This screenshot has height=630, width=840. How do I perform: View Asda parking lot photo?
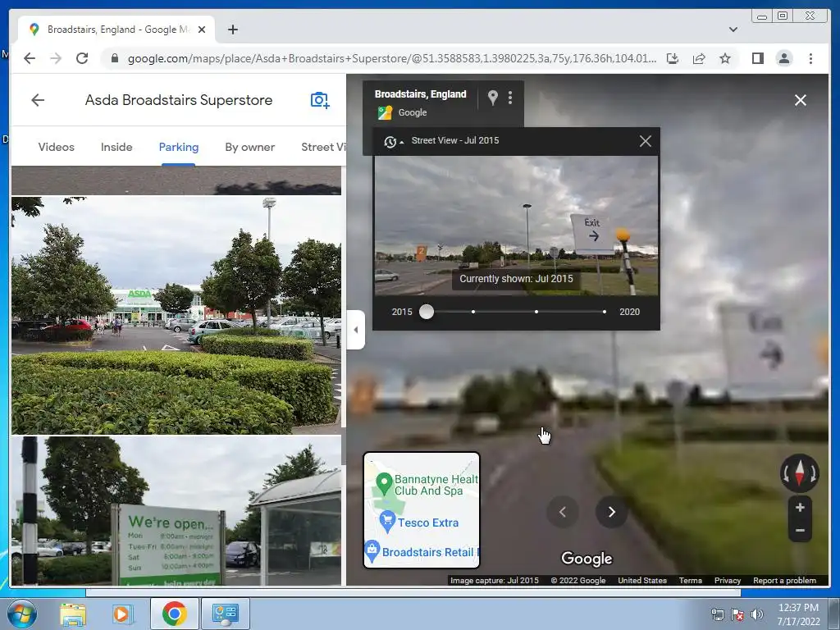(x=176, y=316)
